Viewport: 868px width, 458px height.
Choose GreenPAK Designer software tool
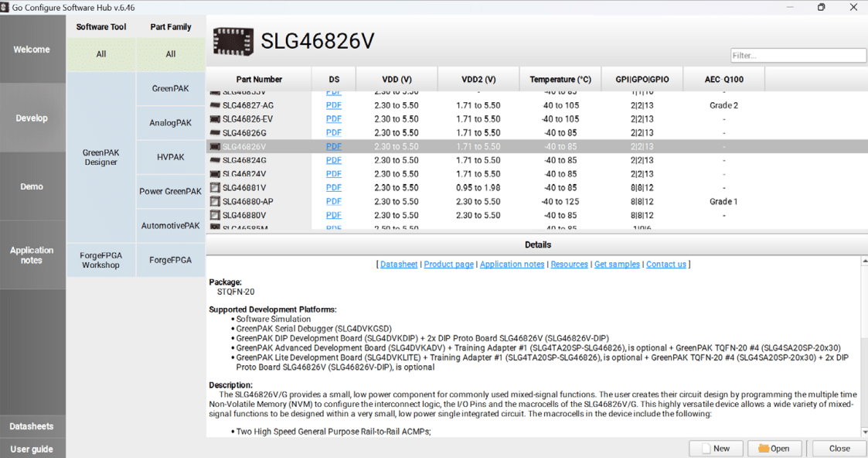[101, 157]
